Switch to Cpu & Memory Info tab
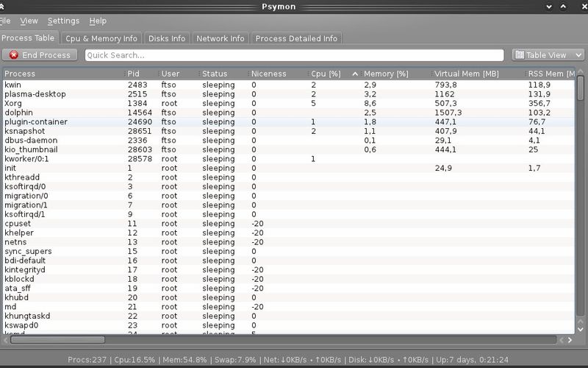The width and height of the screenshot is (588, 368). click(x=101, y=38)
